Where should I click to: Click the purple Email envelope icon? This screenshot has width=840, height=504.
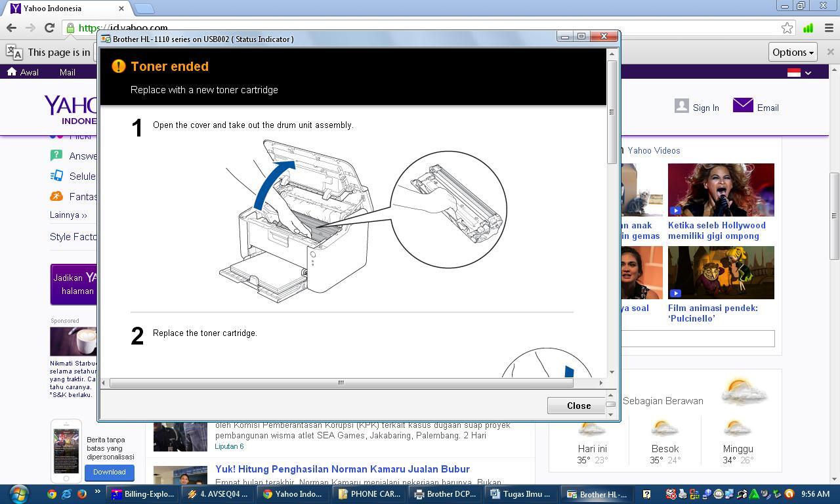tap(743, 105)
